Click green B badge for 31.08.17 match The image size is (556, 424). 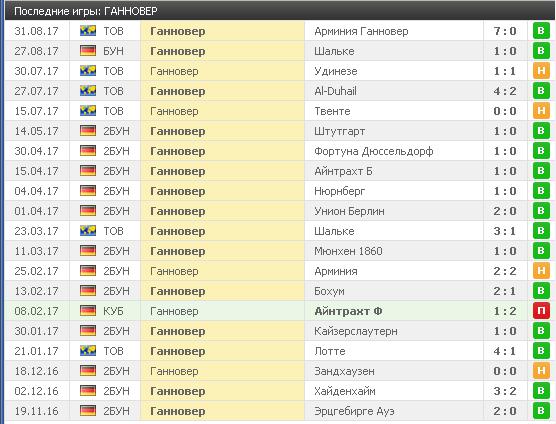pyautogui.click(x=541, y=31)
